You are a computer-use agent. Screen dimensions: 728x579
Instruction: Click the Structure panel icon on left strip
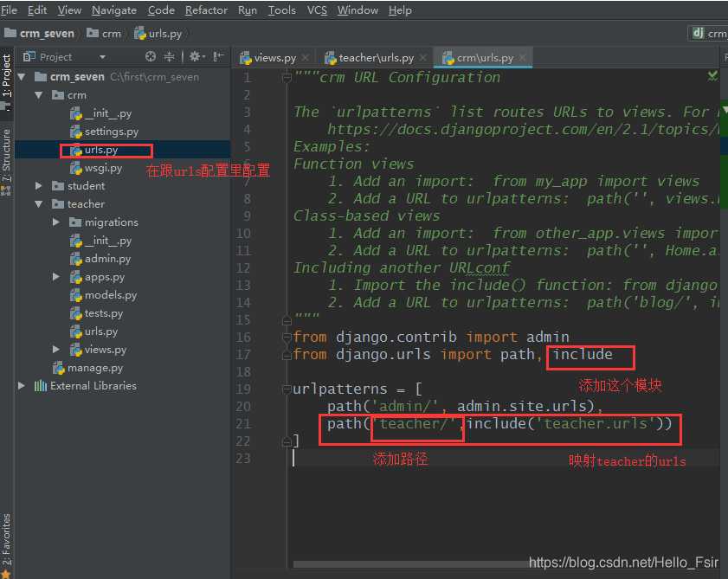(x=5, y=190)
